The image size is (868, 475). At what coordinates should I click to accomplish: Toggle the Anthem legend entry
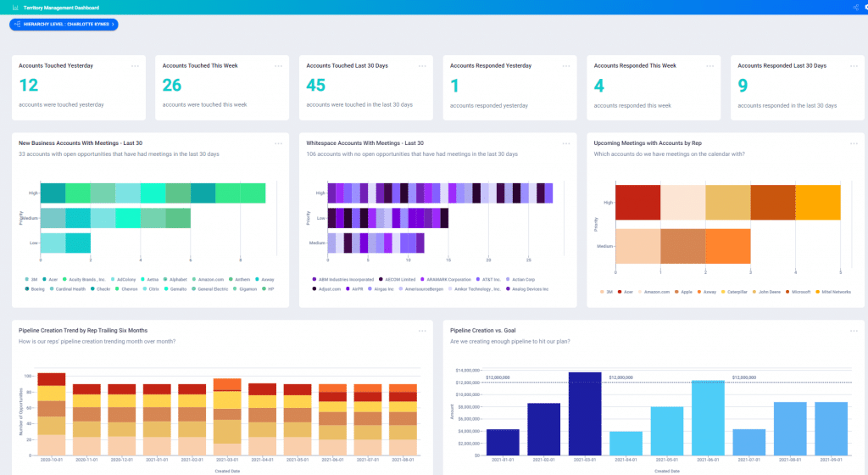(240, 280)
